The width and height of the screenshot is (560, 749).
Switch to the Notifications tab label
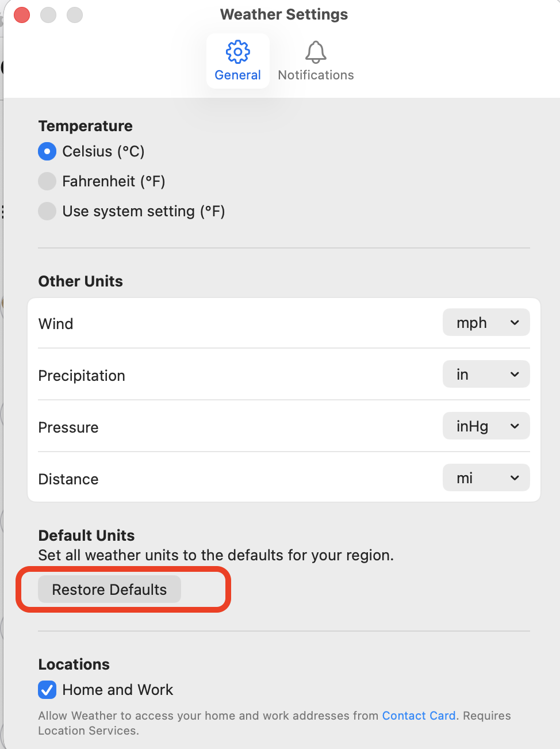pos(316,75)
